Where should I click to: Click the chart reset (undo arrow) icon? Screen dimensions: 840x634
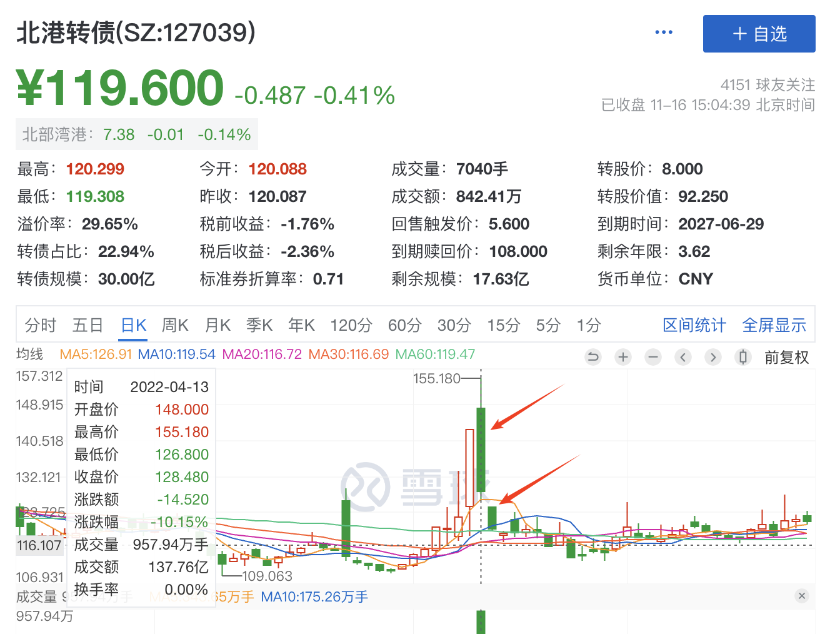tap(592, 357)
